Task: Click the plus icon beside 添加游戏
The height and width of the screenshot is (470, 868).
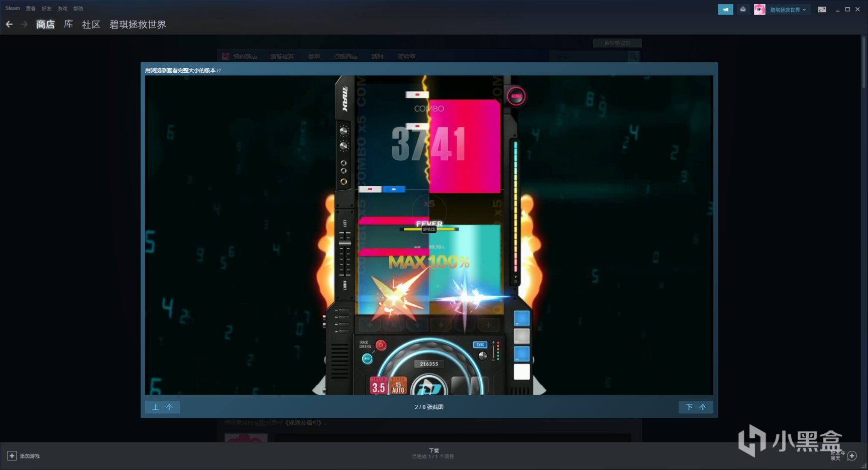Action: (12, 456)
